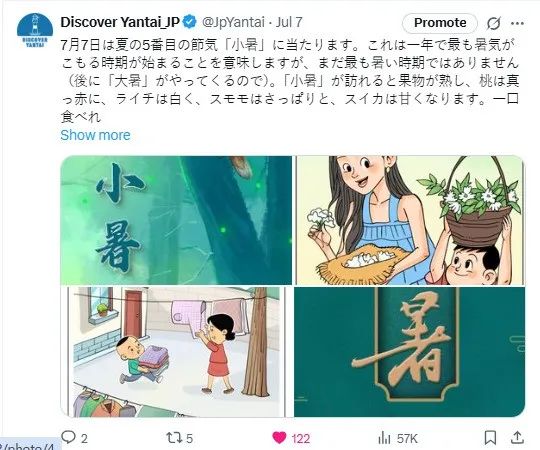Open the gold 暑 character image
This screenshot has width=540, height=450.
(x=410, y=352)
